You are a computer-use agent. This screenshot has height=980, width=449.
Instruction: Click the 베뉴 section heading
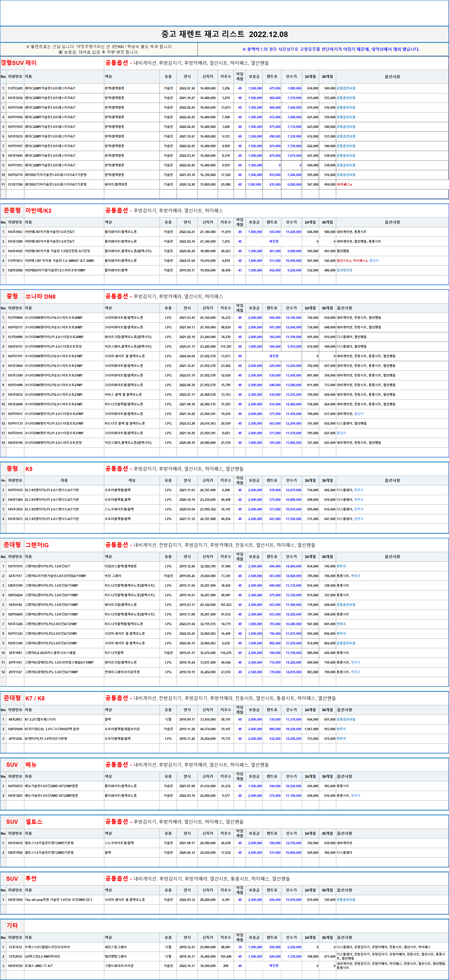[31, 765]
